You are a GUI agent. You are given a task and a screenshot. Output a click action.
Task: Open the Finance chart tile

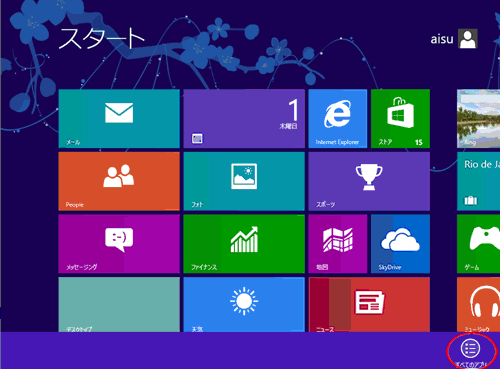(x=244, y=244)
